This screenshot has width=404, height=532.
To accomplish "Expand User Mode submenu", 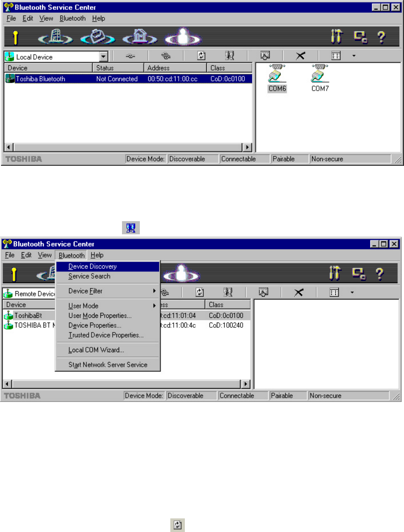I will pyautogui.click(x=107, y=306).
